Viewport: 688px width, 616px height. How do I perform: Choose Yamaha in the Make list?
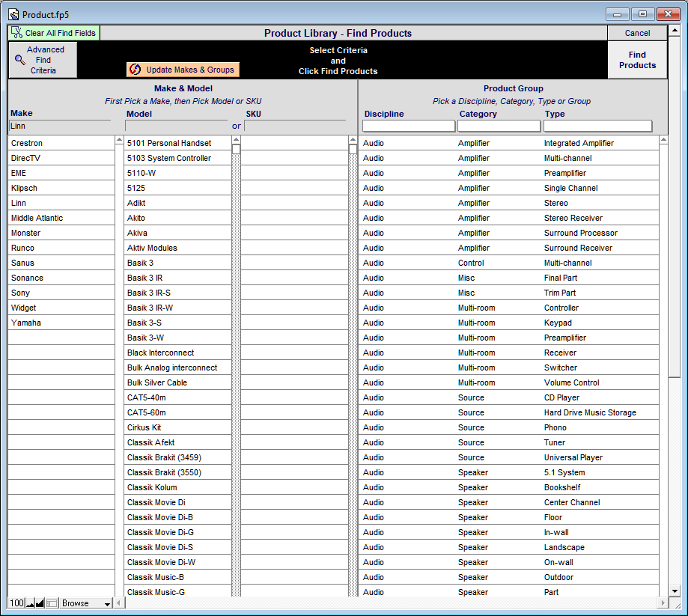coord(61,323)
